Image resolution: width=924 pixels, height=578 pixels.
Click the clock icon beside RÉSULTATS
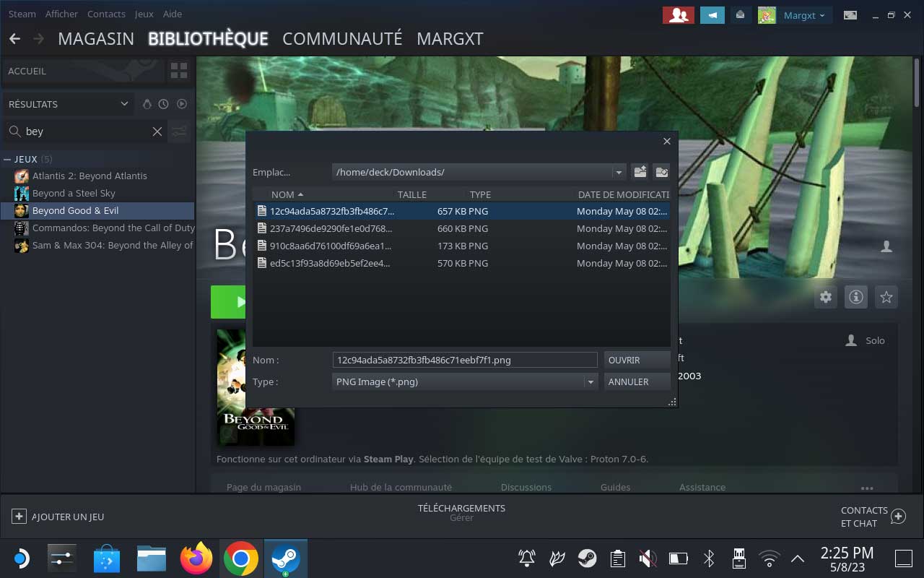(164, 104)
